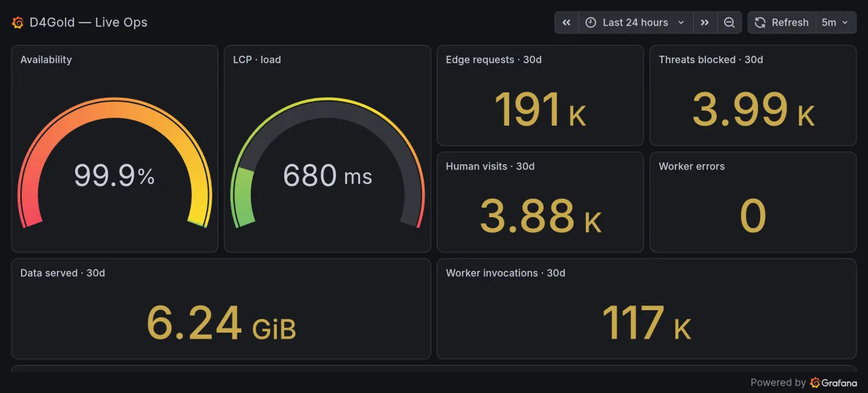Open the Last 24 hours time picker
This screenshot has height=393, width=868.
click(x=635, y=22)
